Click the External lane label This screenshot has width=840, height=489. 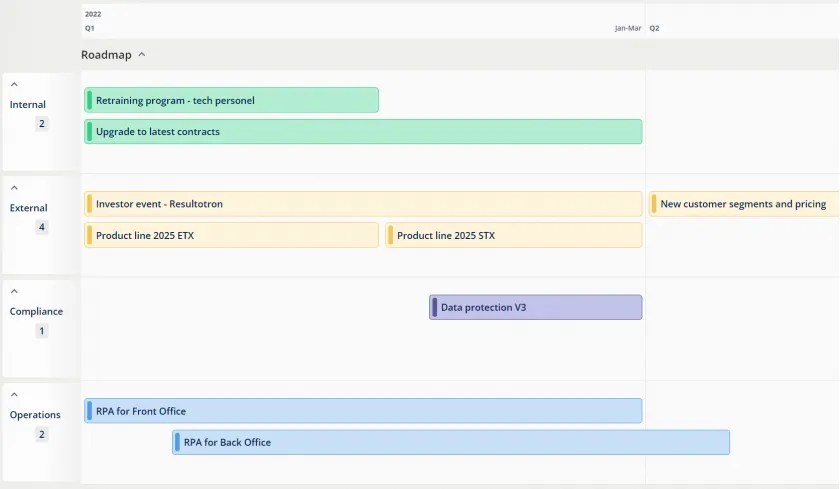(x=28, y=208)
